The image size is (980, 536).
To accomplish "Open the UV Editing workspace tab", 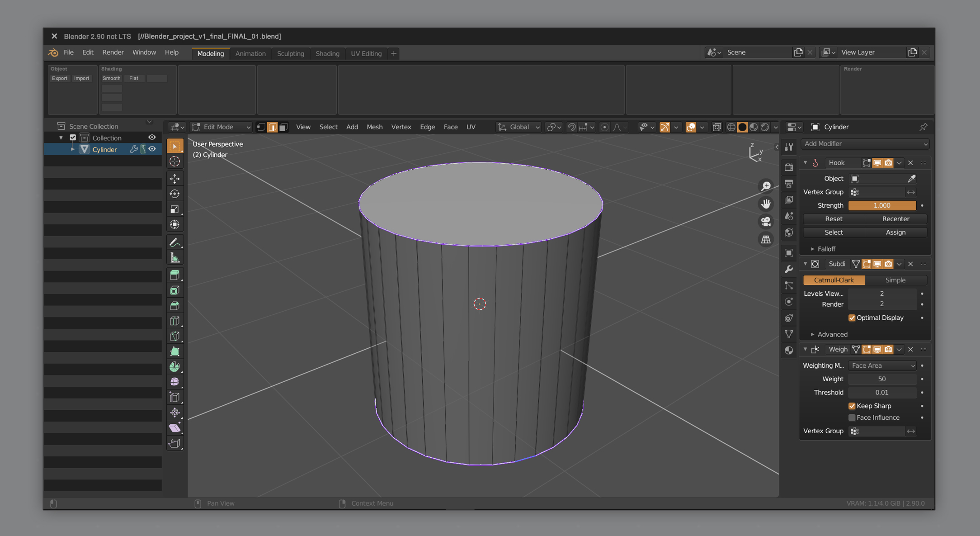I will click(366, 53).
